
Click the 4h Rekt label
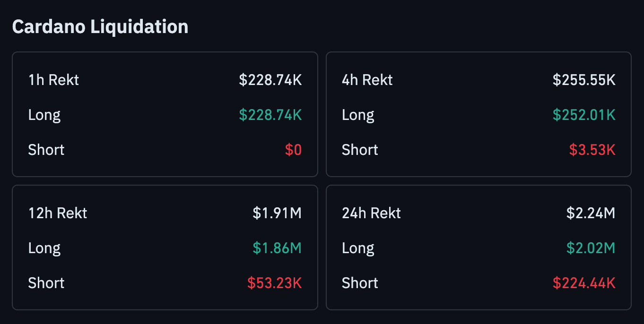tap(367, 80)
